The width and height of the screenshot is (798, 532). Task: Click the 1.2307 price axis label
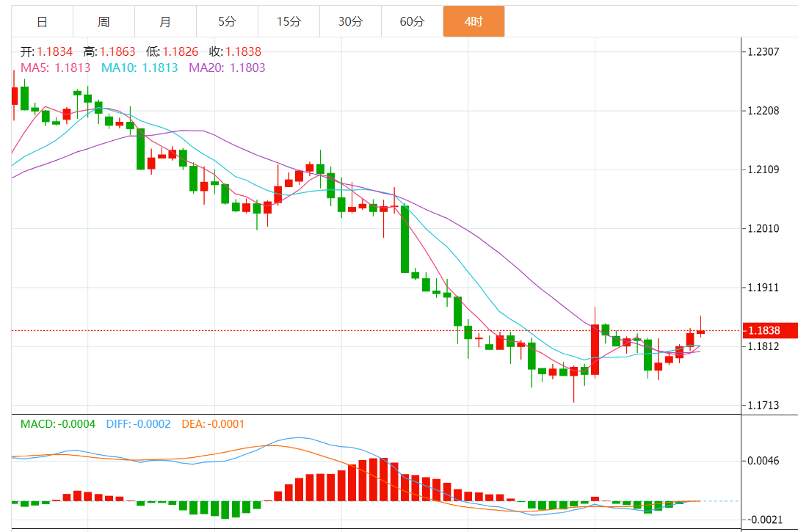(763, 51)
